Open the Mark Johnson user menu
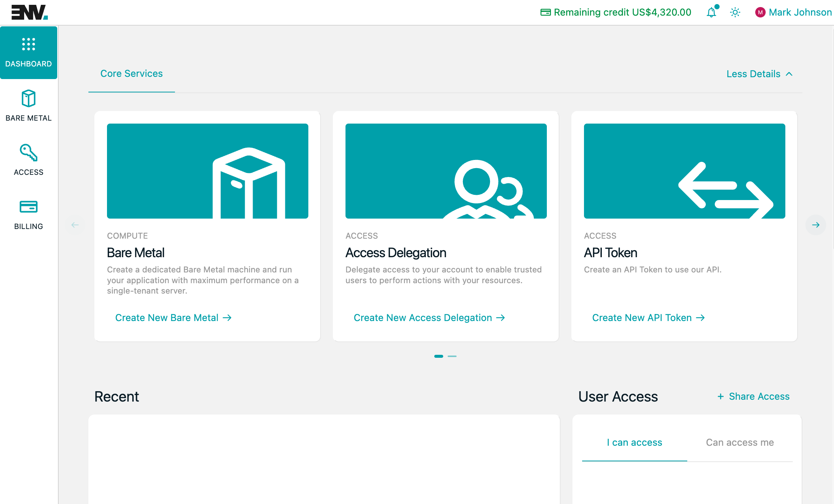 tap(800, 13)
